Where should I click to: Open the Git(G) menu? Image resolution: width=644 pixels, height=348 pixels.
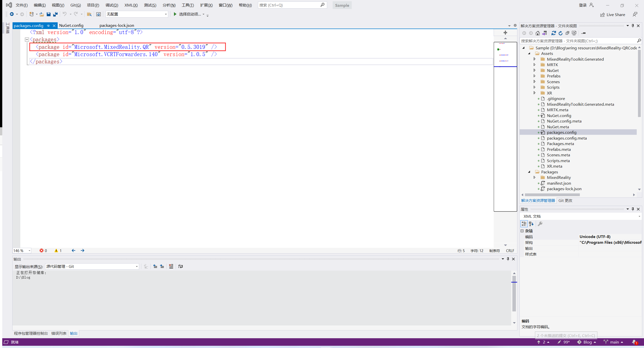tap(75, 5)
